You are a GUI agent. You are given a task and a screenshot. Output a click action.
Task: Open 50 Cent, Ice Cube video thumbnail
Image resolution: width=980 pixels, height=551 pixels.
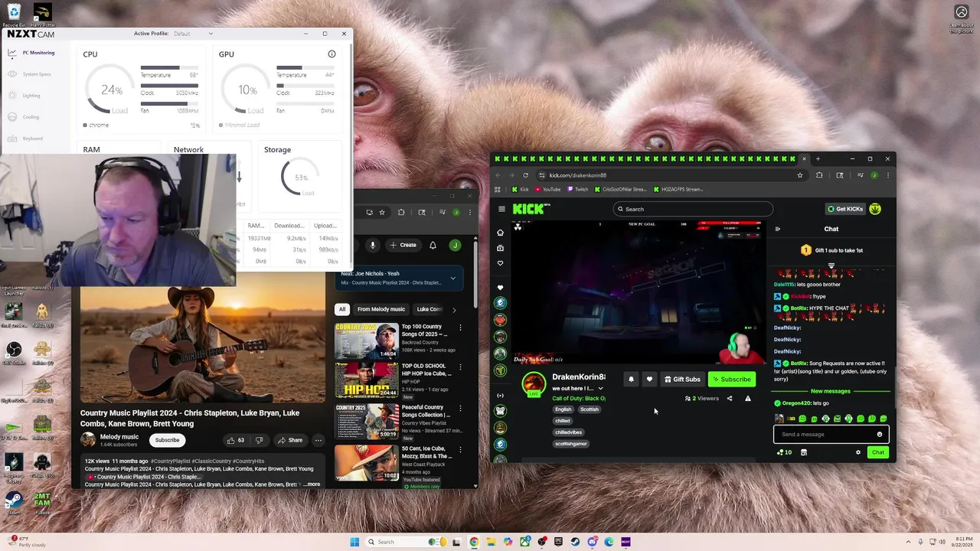pos(366,463)
